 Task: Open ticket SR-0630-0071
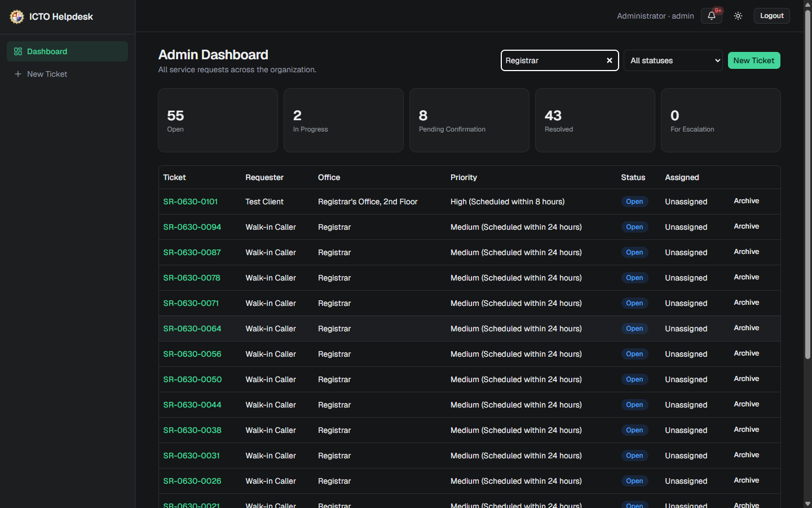point(191,303)
